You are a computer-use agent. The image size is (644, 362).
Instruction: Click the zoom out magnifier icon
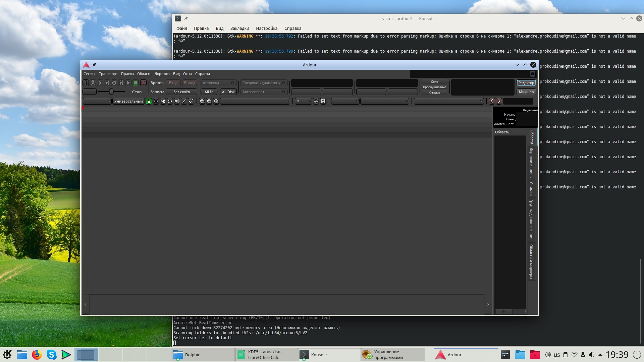[x=202, y=101]
